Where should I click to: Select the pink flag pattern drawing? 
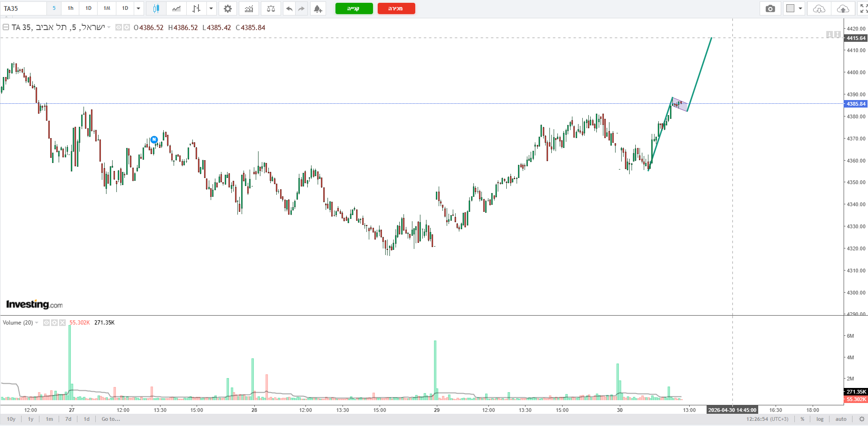680,104
